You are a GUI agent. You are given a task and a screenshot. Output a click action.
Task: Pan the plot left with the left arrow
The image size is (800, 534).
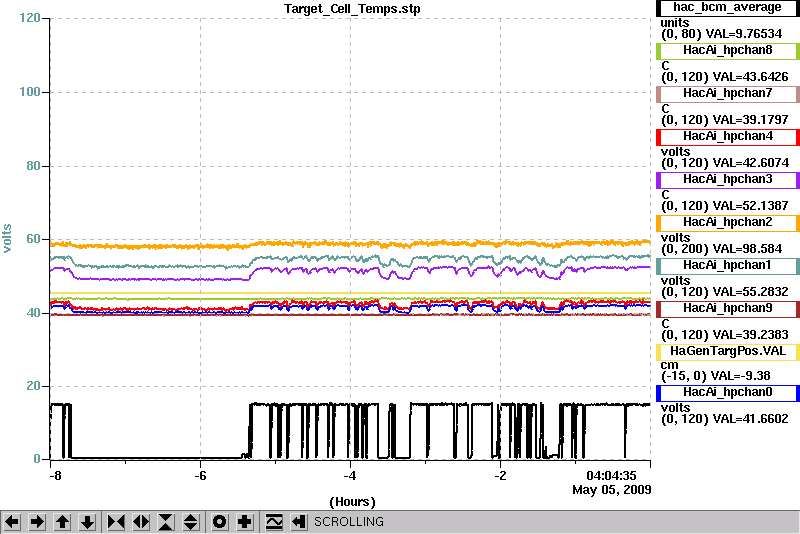[x=12, y=522]
